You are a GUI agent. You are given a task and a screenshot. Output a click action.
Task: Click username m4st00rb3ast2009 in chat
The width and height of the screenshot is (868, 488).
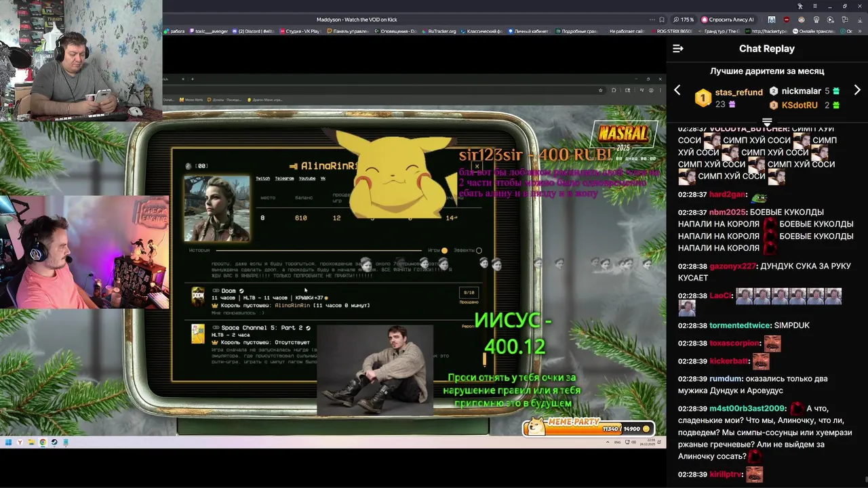[747, 409]
